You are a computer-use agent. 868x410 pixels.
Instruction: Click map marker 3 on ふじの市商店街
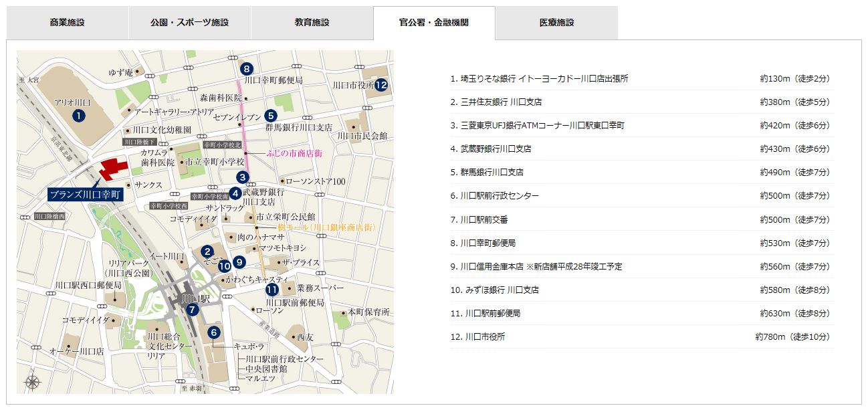point(243,177)
